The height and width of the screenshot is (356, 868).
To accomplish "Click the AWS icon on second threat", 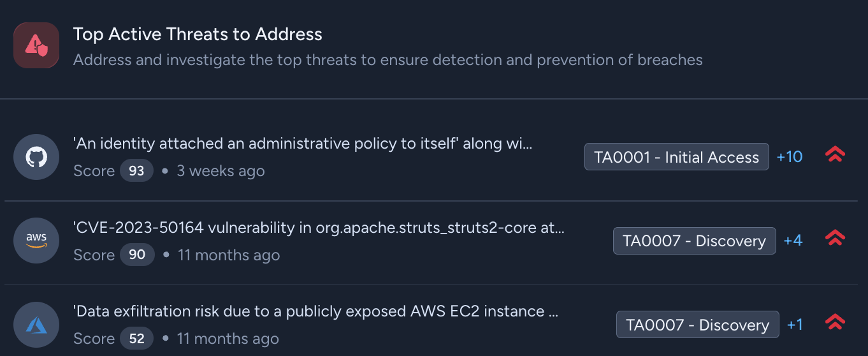I will 36,241.
